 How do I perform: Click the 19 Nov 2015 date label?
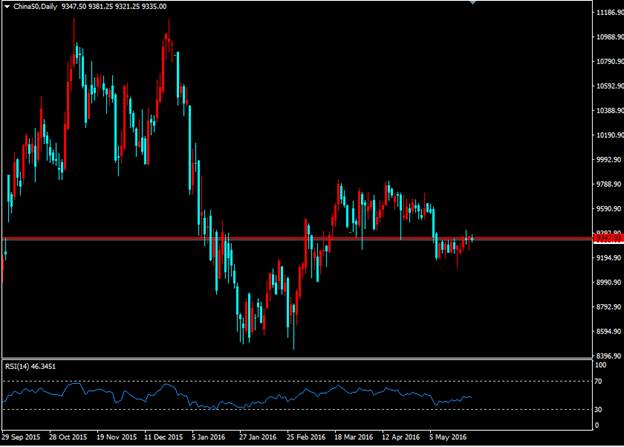[x=116, y=437]
